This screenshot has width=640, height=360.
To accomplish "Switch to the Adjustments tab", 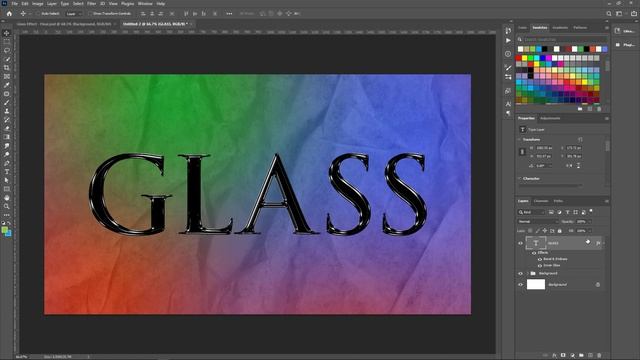I will (x=550, y=118).
